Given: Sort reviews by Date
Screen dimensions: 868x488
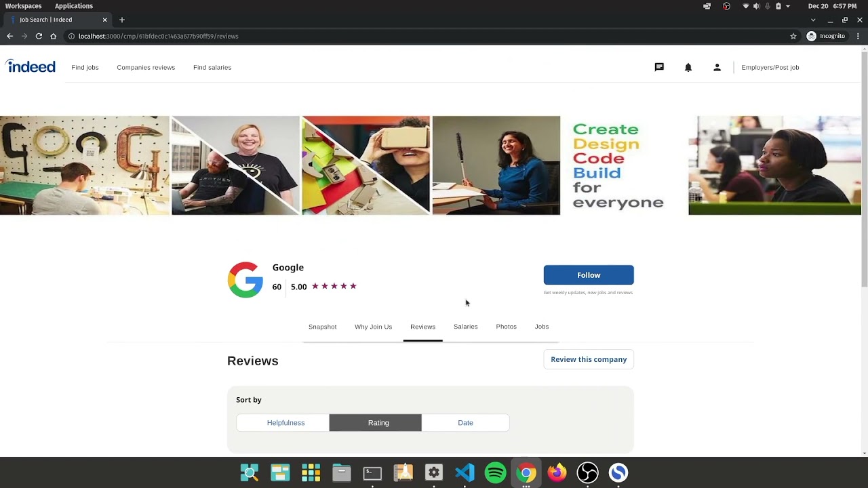Looking at the screenshot, I should pyautogui.click(x=465, y=423).
